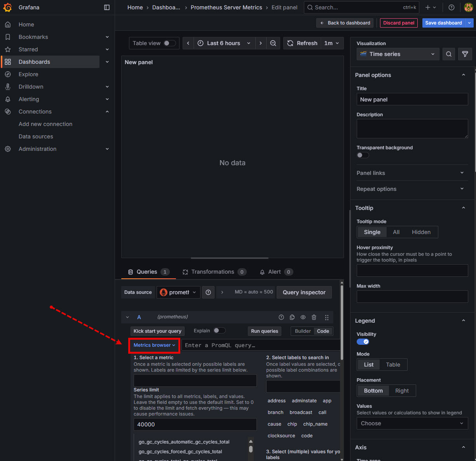Open the prometheus data source dropdown
Viewport: 476px width, 461px height.
click(178, 292)
